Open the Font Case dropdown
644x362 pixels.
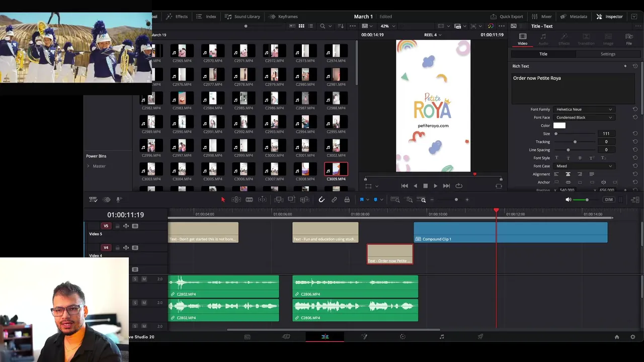[584, 166]
